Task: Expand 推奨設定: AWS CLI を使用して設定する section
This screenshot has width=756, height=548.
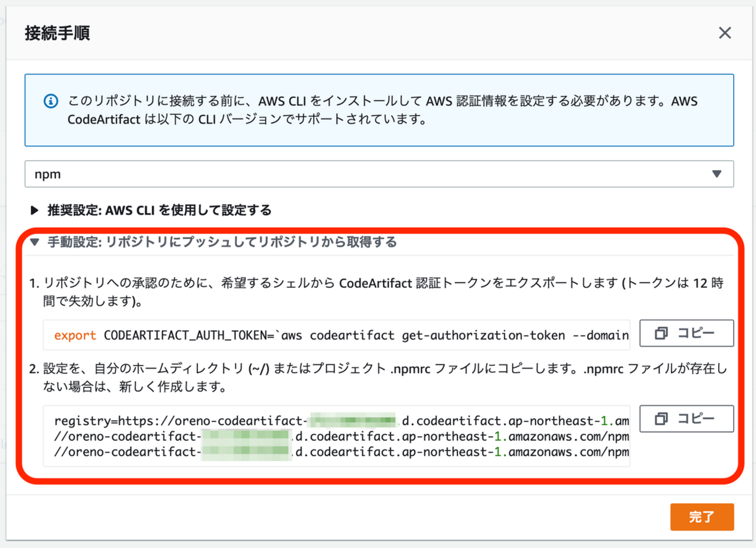Action: [152, 210]
